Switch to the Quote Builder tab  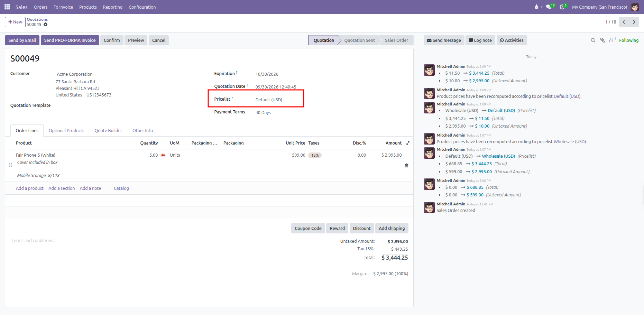108,131
